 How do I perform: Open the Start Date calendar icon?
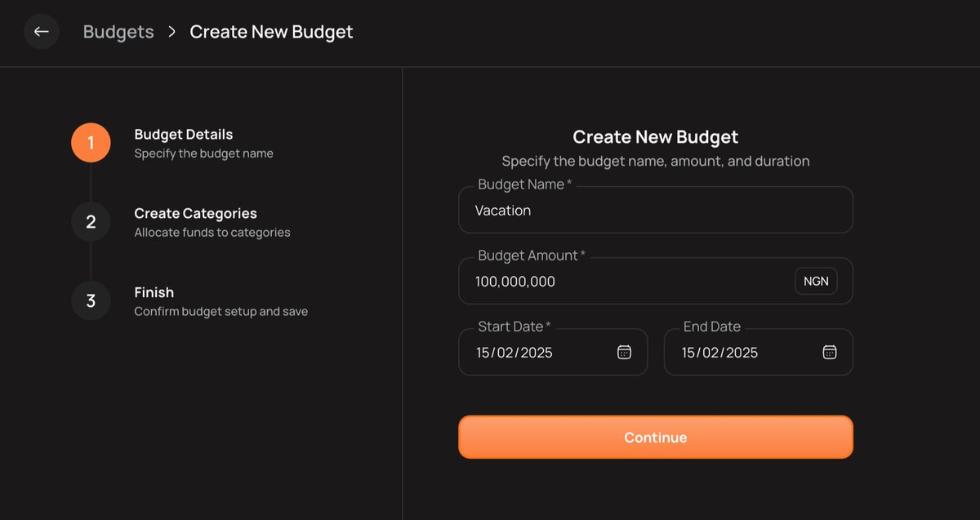(x=624, y=352)
